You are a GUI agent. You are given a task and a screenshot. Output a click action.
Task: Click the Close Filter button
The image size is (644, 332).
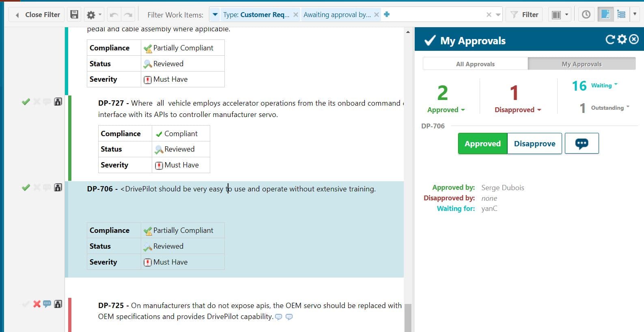(x=38, y=15)
